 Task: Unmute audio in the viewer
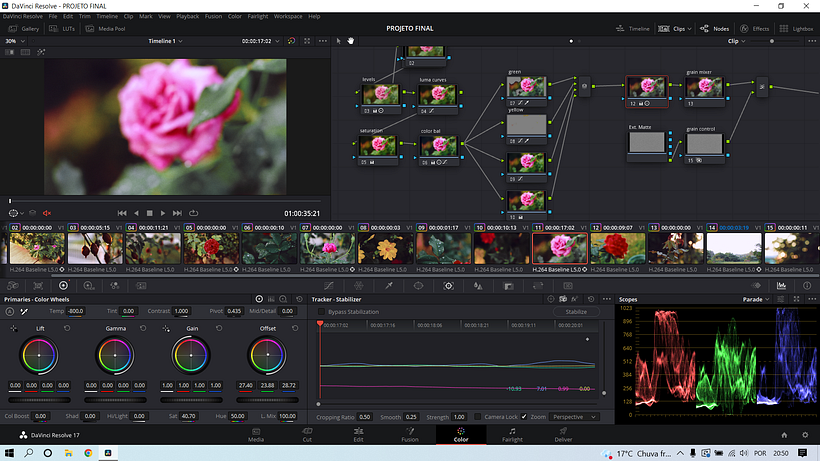click(47, 213)
